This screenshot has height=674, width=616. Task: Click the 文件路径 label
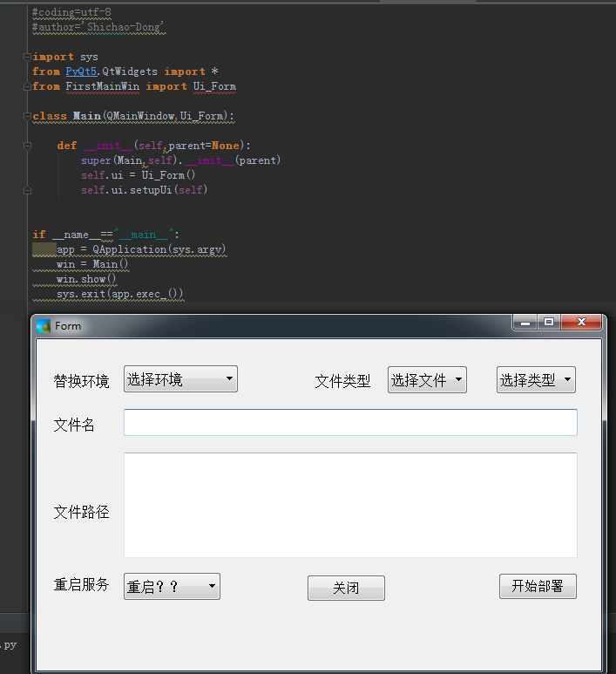(x=82, y=512)
